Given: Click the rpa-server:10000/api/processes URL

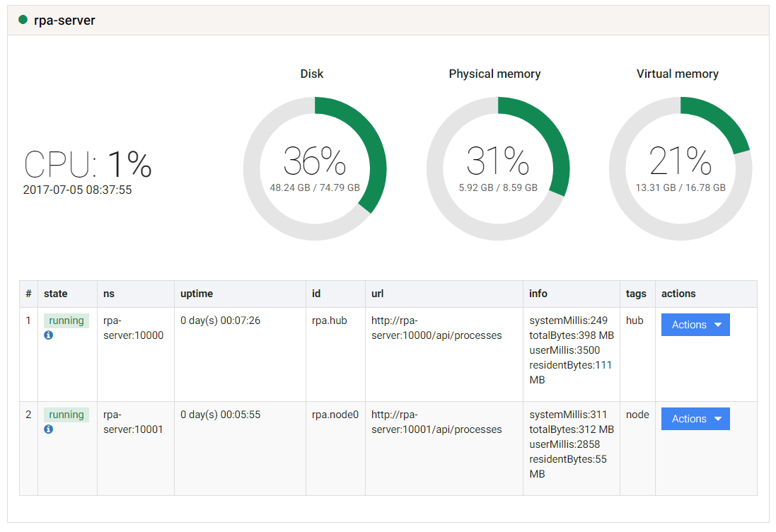Looking at the screenshot, I should tap(436, 328).
